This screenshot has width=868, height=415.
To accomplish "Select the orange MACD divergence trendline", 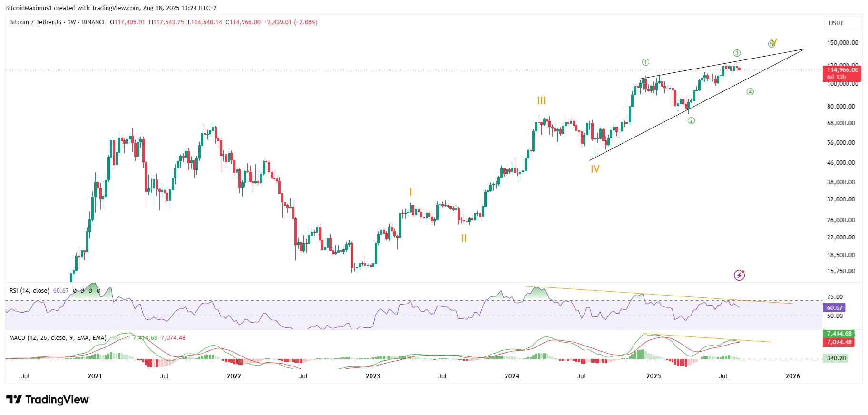I will pyautogui.click(x=707, y=338).
